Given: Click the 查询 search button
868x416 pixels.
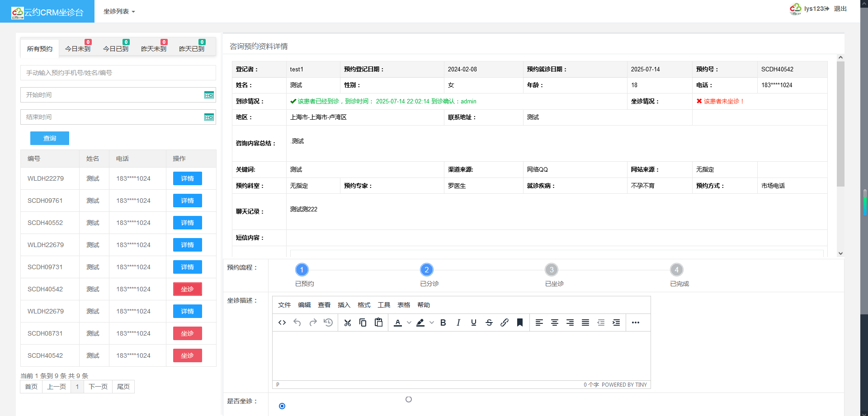Looking at the screenshot, I should click(x=50, y=138).
